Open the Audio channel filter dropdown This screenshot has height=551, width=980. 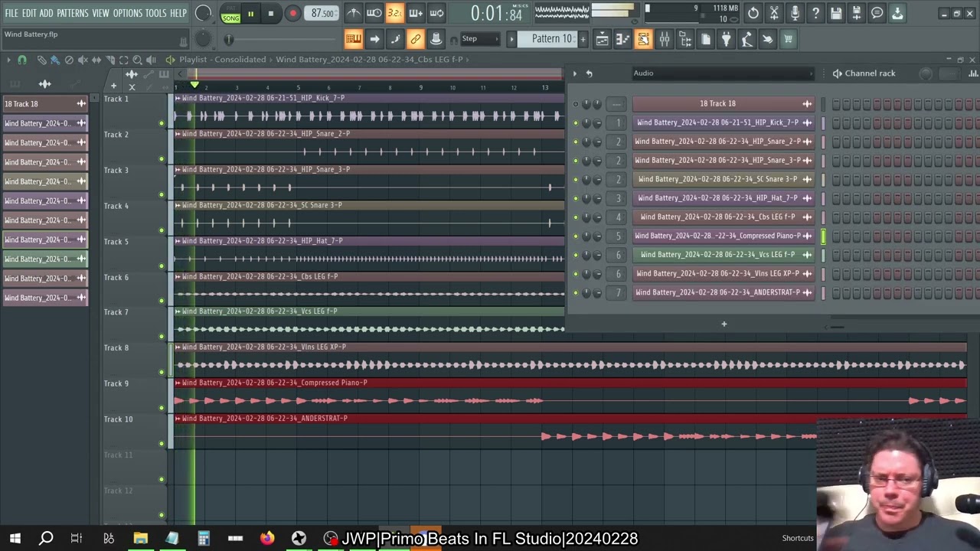pos(723,73)
